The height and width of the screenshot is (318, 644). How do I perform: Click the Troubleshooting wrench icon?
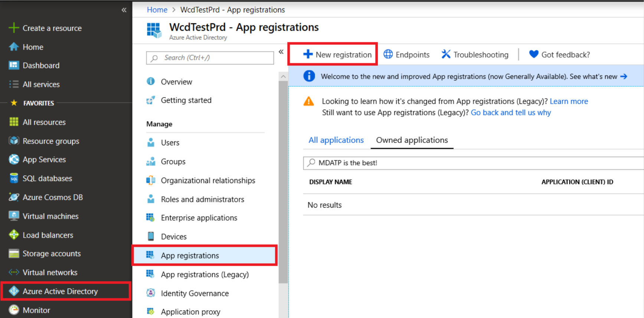point(446,54)
